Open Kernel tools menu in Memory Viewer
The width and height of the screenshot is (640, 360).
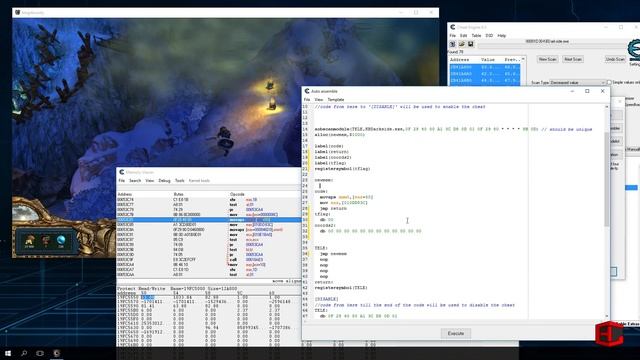199,180
